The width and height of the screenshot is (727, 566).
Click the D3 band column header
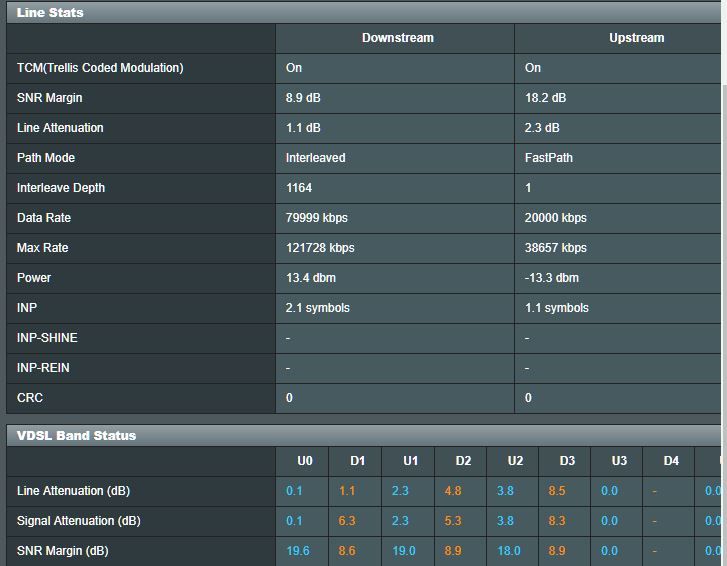pyautogui.click(x=567, y=461)
